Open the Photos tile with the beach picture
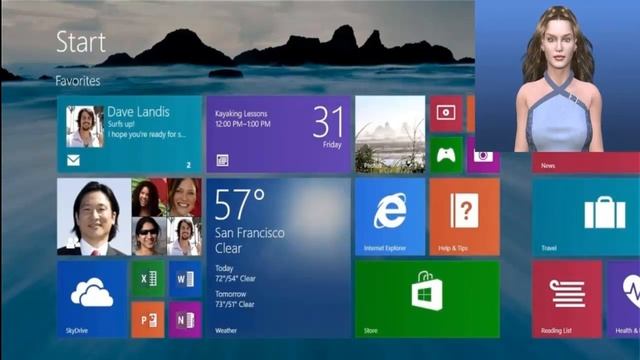Viewport: 640px width, 360px height. pos(390,134)
